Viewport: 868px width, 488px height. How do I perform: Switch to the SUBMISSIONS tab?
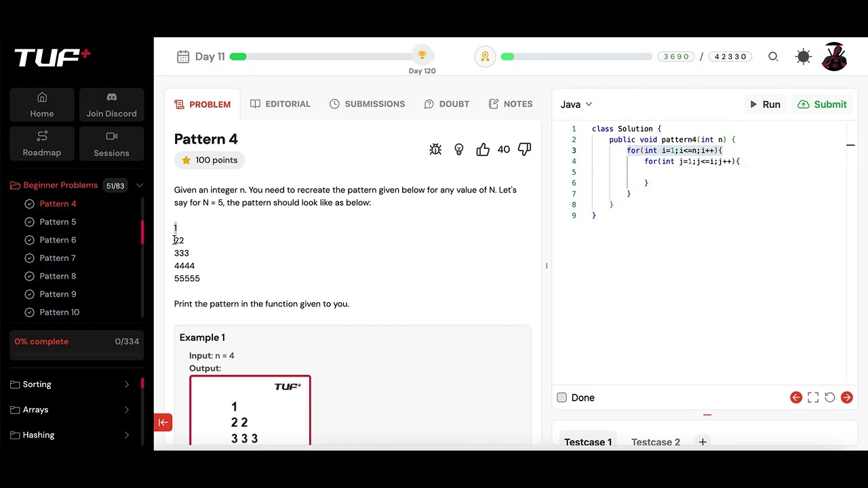(x=367, y=104)
